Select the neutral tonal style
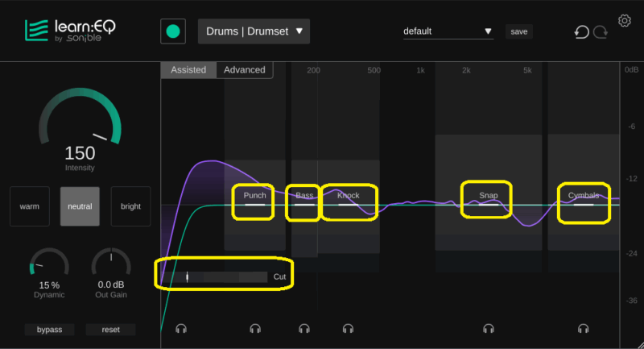 [80, 206]
